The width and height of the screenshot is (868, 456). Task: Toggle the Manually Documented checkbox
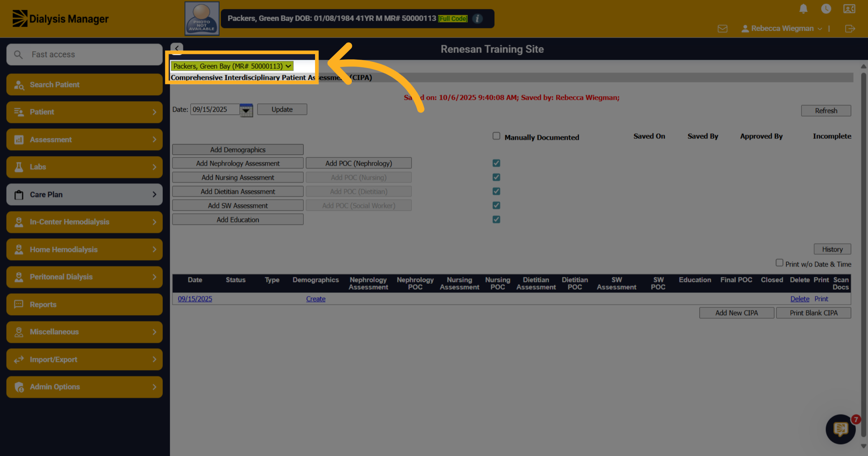tap(496, 136)
